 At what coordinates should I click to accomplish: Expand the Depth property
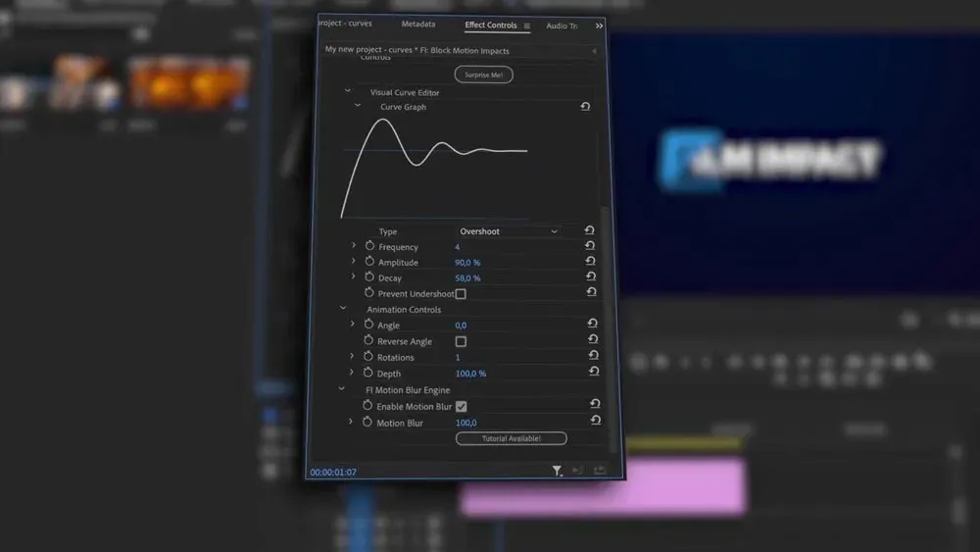pyautogui.click(x=351, y=373)
